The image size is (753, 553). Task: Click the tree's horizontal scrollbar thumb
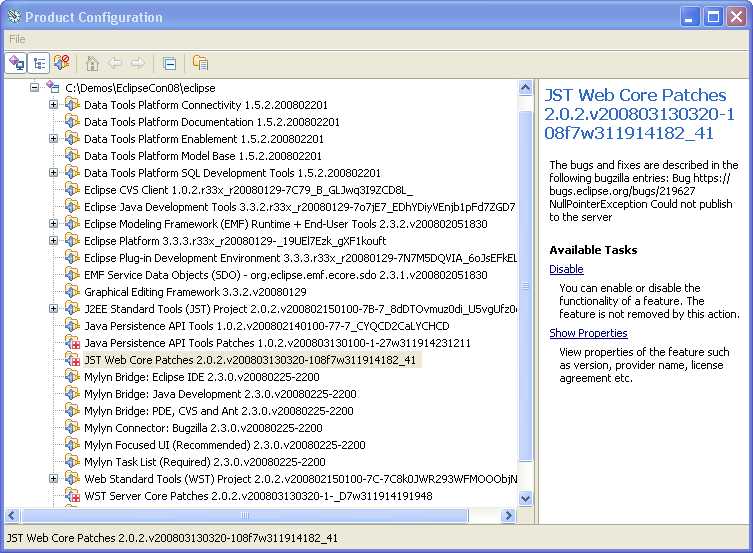[244, 516]
